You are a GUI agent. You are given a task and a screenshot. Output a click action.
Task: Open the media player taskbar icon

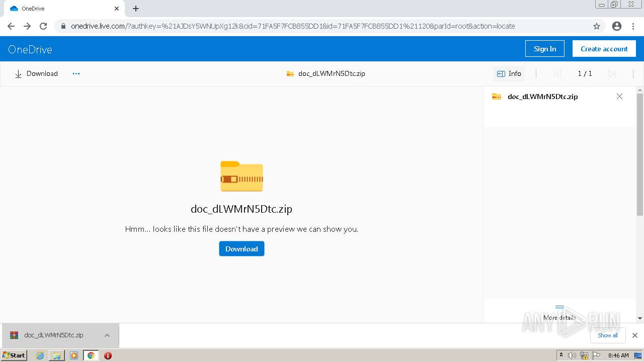(x=74, y=355)
